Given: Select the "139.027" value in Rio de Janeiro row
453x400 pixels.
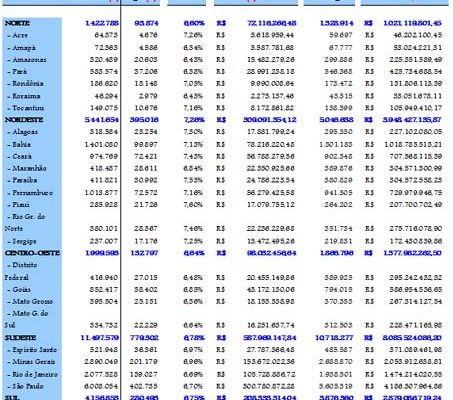Looking at the screenshot, I should [144, 374].
